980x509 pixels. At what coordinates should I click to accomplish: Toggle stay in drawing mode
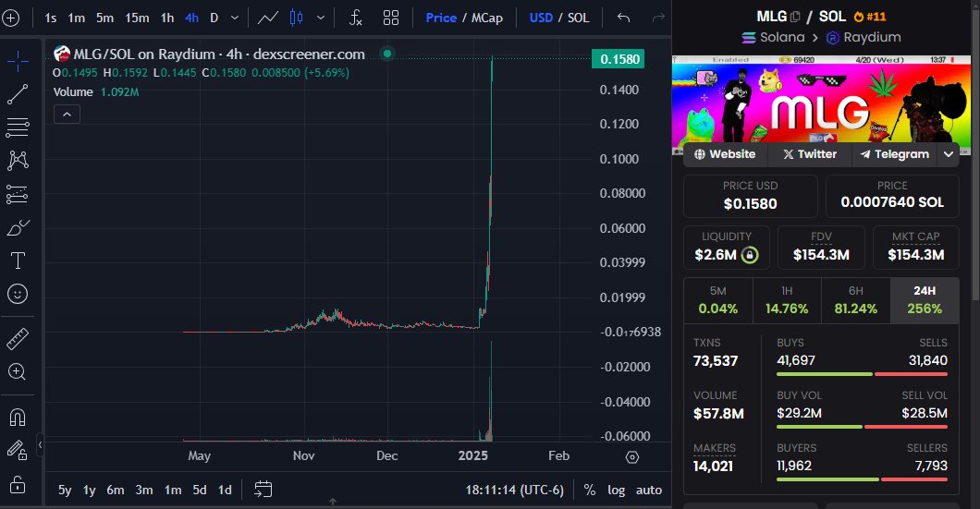pyautogui.click(x=18, y=450)
